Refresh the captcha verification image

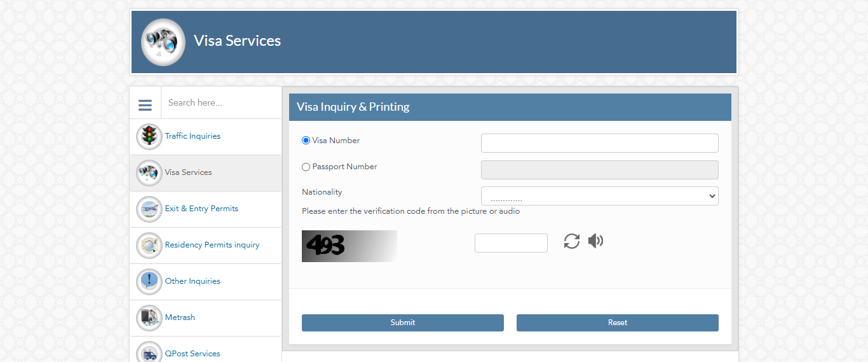[x=572, y=241]
